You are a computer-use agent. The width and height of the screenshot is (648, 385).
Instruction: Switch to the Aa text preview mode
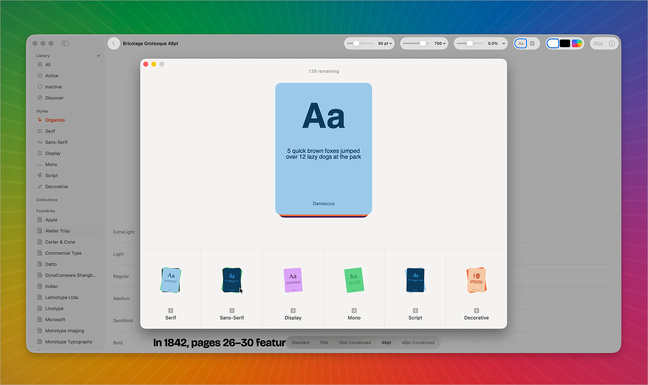tap(521, 43)
